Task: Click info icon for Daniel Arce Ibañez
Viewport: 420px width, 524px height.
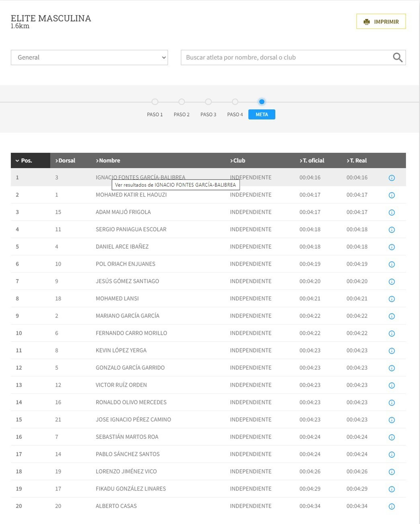Action: [391, 247]
